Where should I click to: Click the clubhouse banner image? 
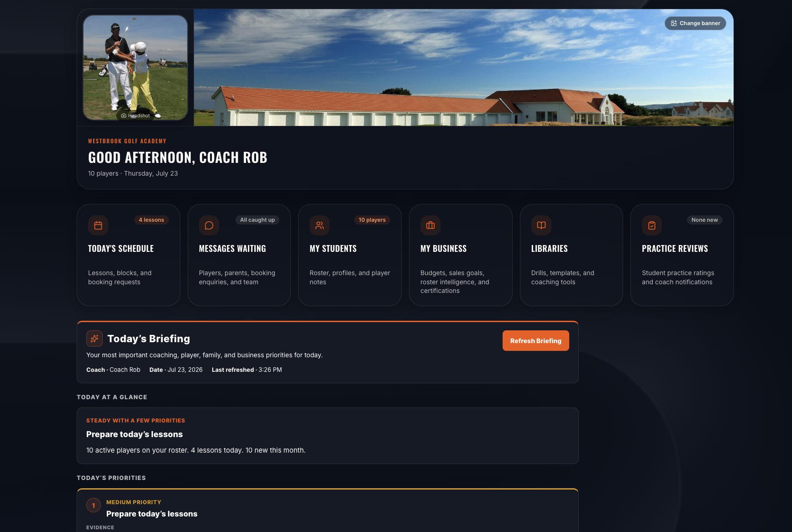464,68
